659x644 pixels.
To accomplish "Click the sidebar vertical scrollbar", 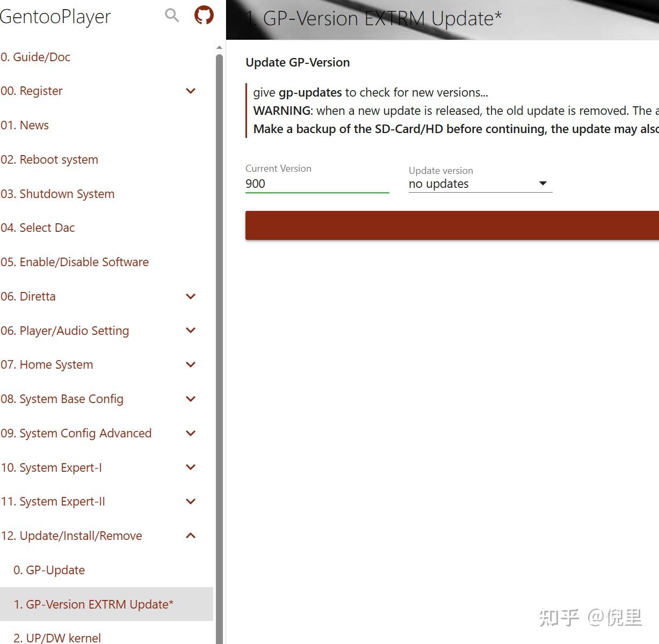I will point(219,349).
